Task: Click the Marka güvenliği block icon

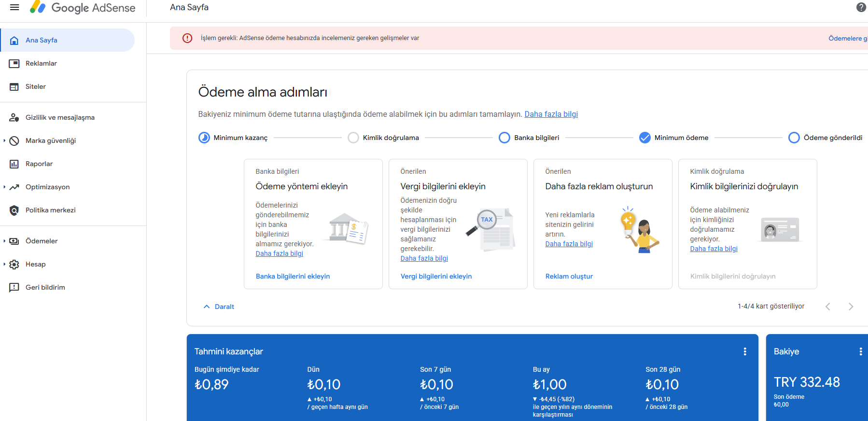Action: [14, 141]
